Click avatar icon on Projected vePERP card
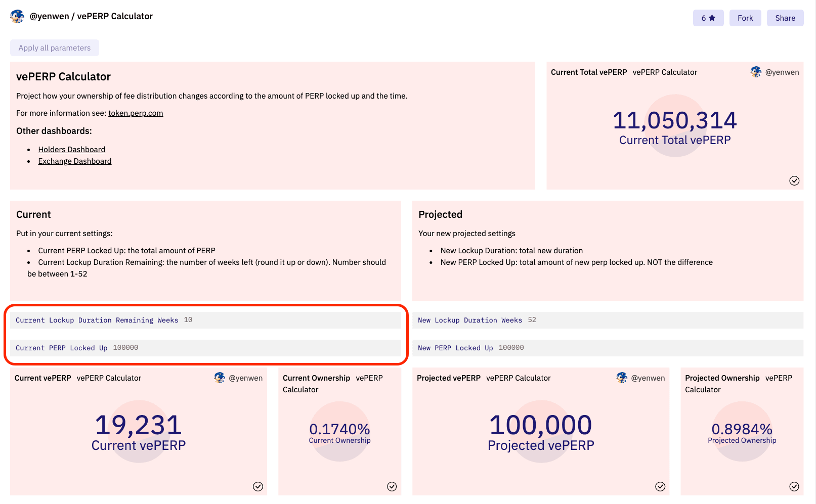 click(622, 378)
